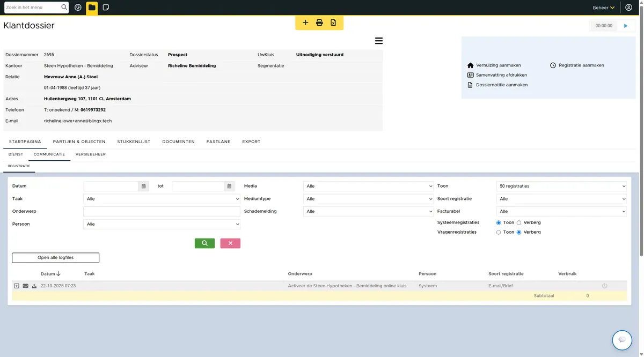This screenshot has width=644, height=357.
Task: Export to Excel via the spreadsheet icon
Action: pyautogui.click(x=333, y=23)
